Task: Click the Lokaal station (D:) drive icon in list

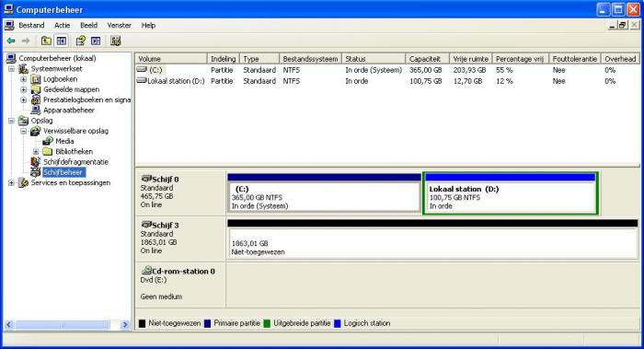Action: coord(142,80)
